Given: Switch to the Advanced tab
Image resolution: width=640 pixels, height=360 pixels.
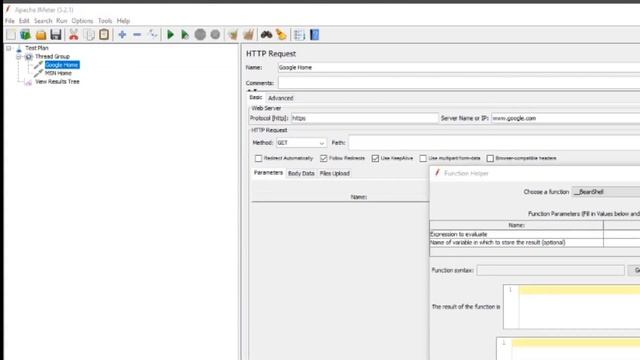Looking at the screenshot, I should [281, 98].
